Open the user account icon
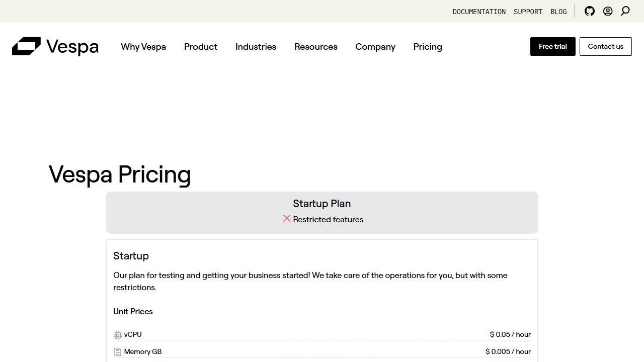Screen dimensions: 644x362 608,11
